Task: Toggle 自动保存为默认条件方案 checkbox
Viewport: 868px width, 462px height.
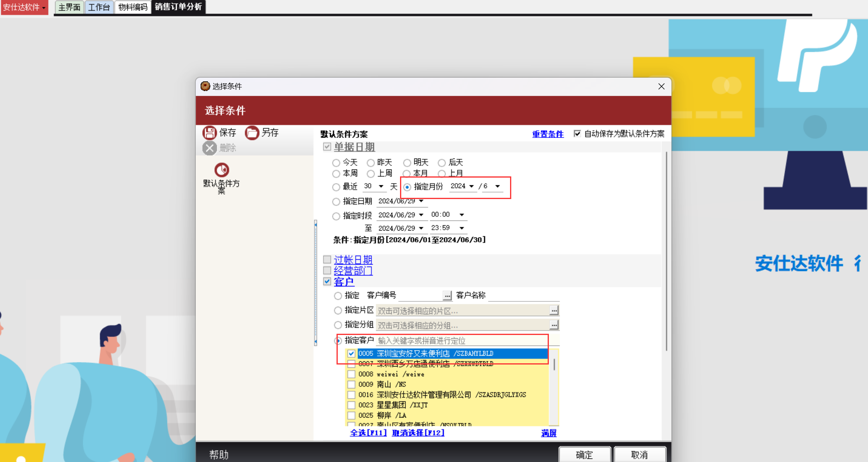Action: (577, 134)
